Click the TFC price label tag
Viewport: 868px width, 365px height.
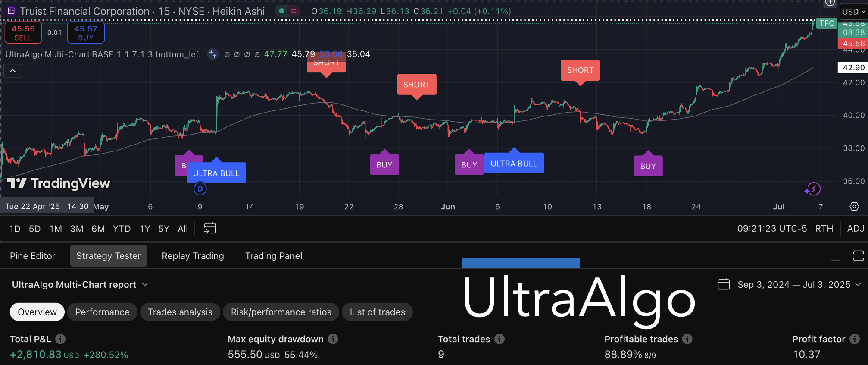827,23
